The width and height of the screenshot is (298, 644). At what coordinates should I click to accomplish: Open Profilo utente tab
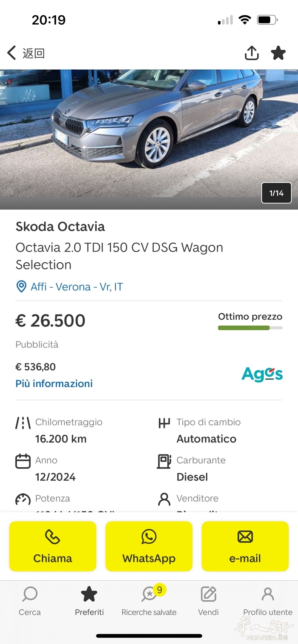[x=268, y=600]
